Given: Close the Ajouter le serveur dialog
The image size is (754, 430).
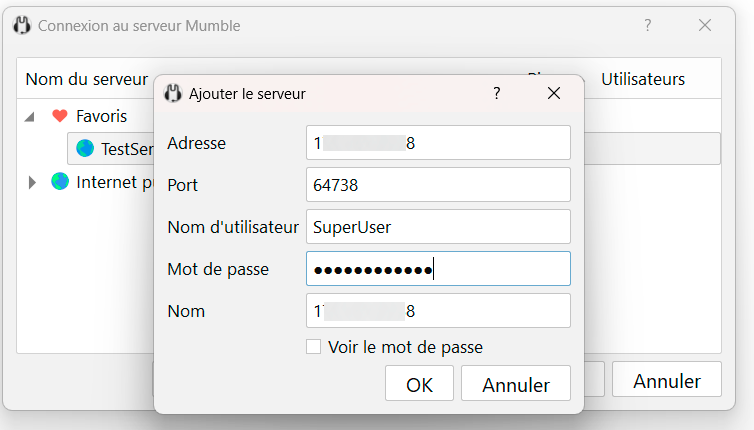Looking at the screenshot, I should click(x=553, y=94).
